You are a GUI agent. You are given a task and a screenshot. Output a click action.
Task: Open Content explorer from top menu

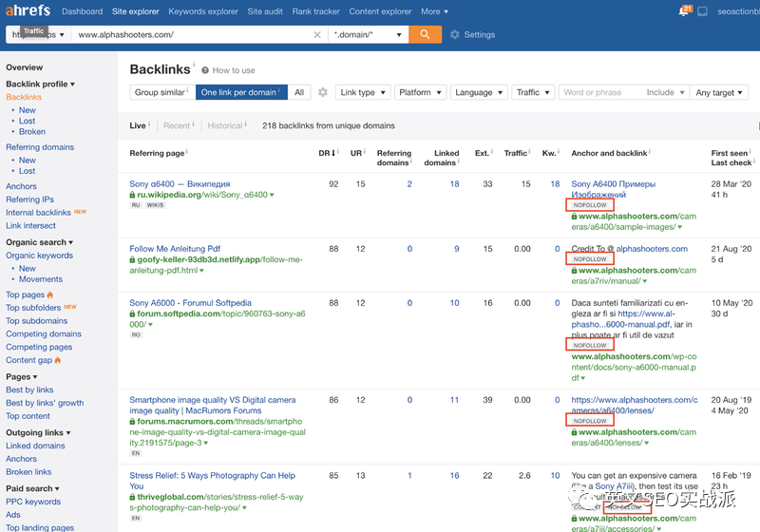(x=380, y=11)
